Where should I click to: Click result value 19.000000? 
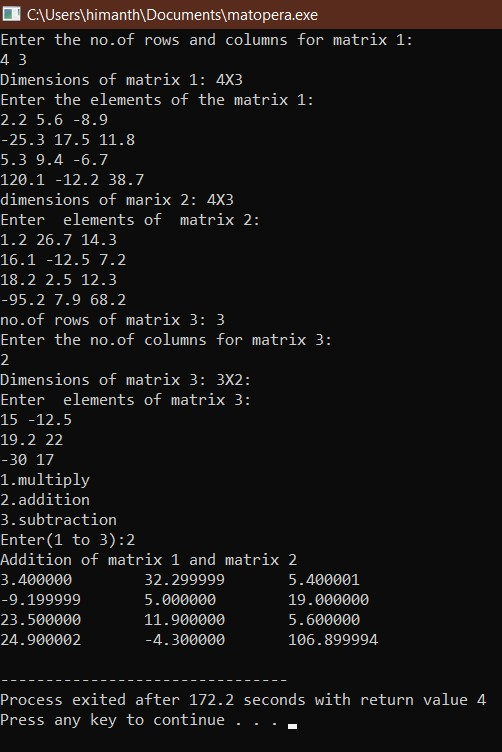click(x=328, y=600)
